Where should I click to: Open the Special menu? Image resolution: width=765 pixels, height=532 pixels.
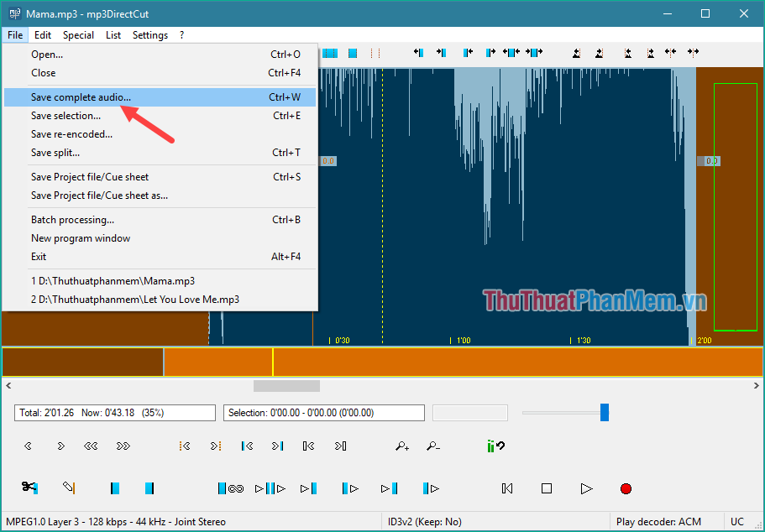(78, 34)
